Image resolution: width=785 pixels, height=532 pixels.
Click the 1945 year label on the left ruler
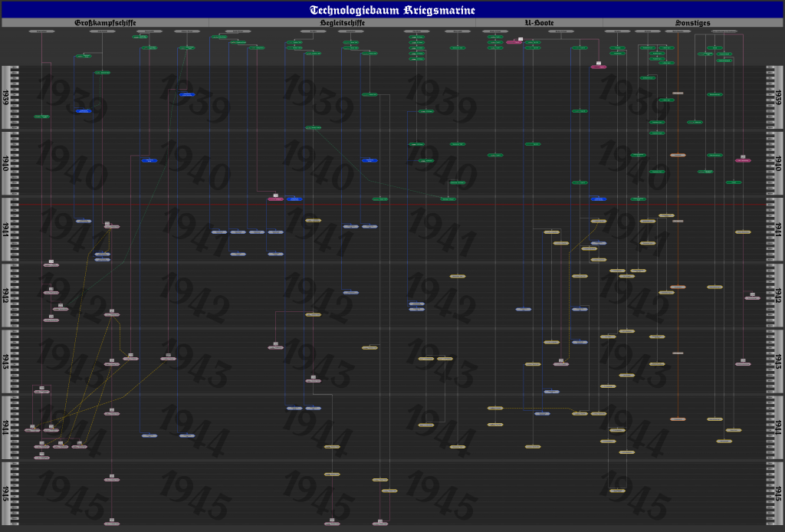click(x=5, y=494)
